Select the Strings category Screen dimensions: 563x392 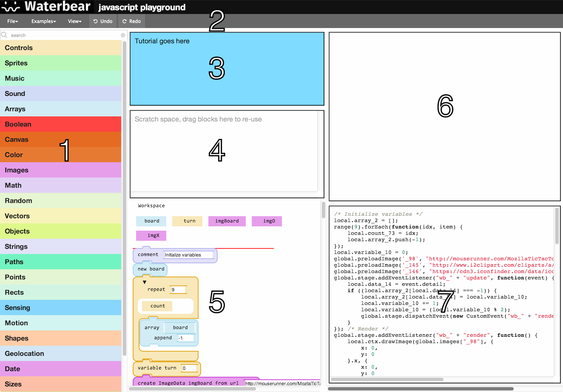[61, 246]
